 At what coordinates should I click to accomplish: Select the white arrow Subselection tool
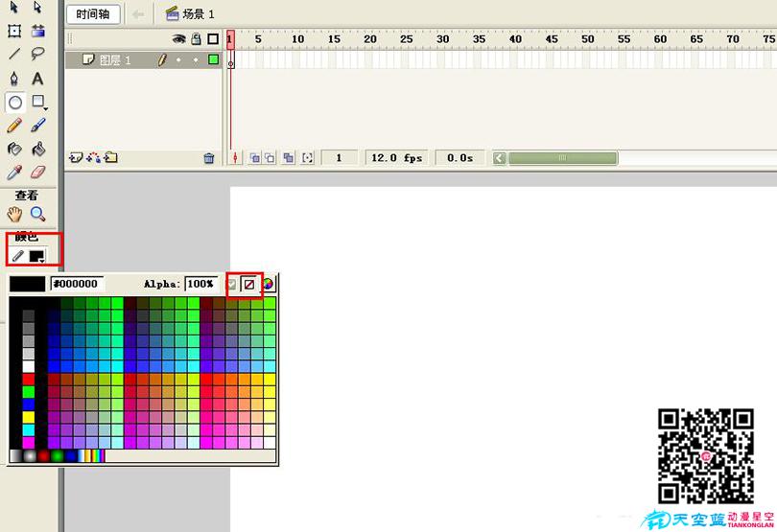37,8
